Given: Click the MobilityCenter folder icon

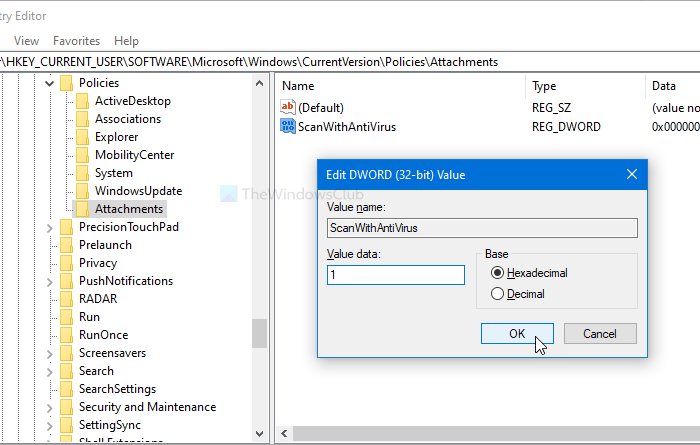Looking at the screenshot, I should pos(83,155).
